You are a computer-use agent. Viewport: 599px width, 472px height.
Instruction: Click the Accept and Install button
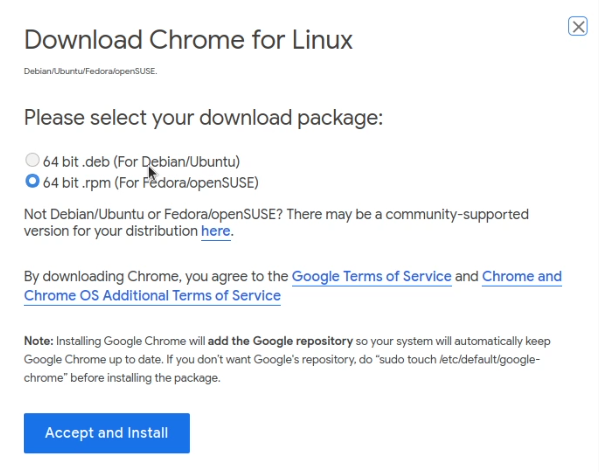tap(107, 433)
